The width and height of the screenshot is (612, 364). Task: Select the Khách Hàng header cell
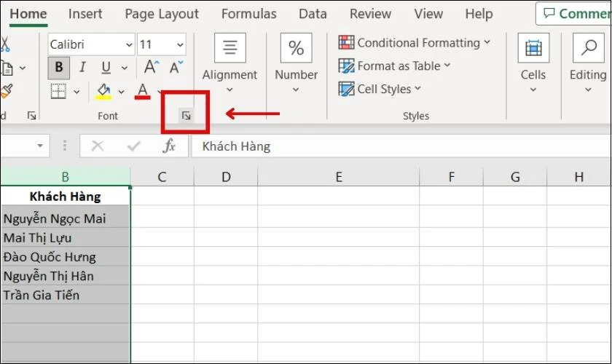pos(65,197)
